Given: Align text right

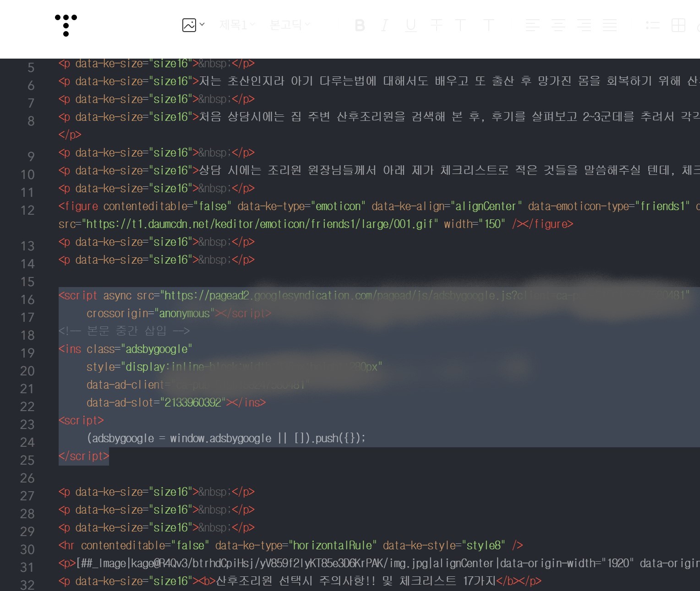Looking at the screenshot, I should (x=584, y=25).
